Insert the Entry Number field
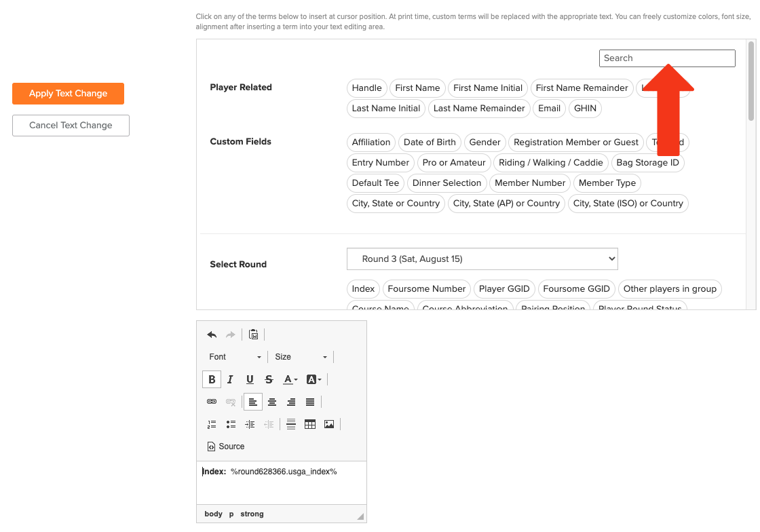The height and width of the screenshot is (532, 760). (381, 163)
